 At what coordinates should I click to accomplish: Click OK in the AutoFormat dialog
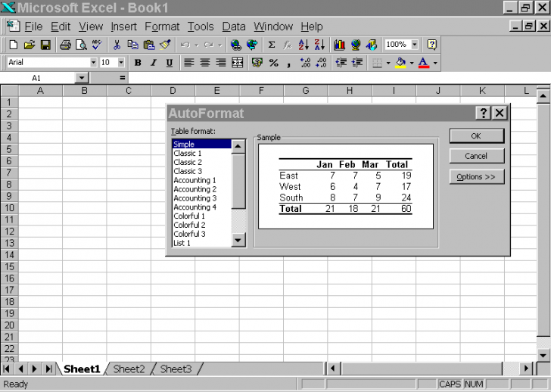coord(477,136)
